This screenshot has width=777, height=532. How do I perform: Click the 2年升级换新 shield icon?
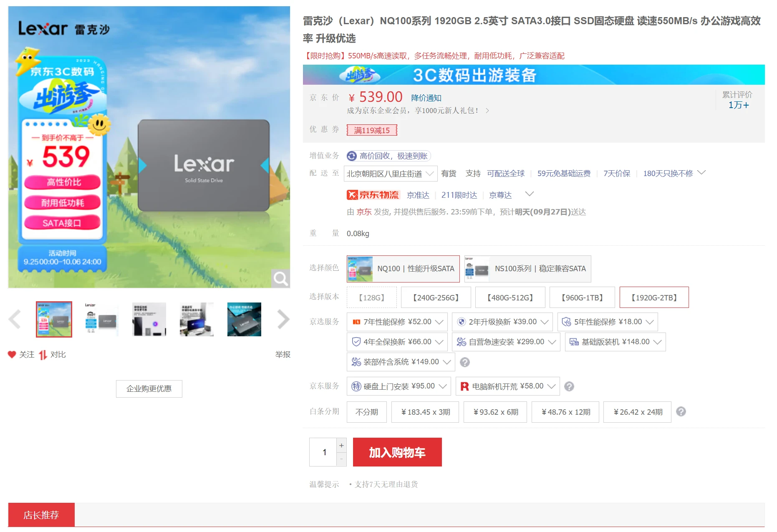click(462, 322)
